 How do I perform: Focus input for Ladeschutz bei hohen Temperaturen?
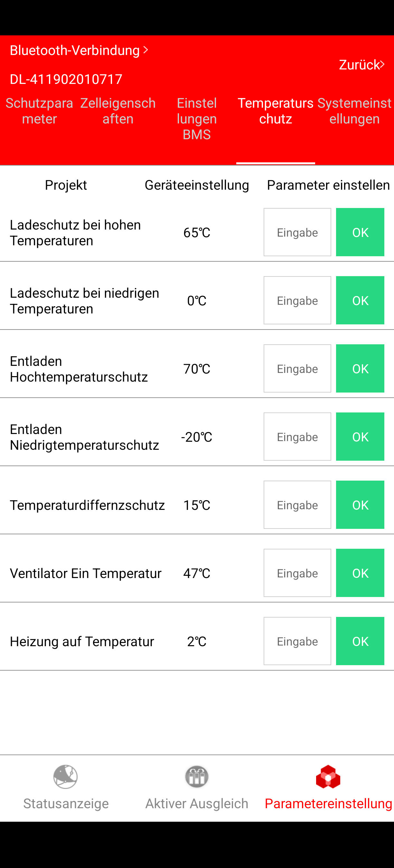pyautogui.click(x=297, y=232)
